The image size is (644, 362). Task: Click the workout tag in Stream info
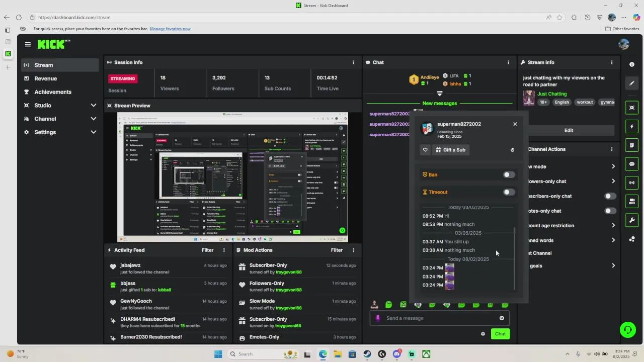[585, 102]
